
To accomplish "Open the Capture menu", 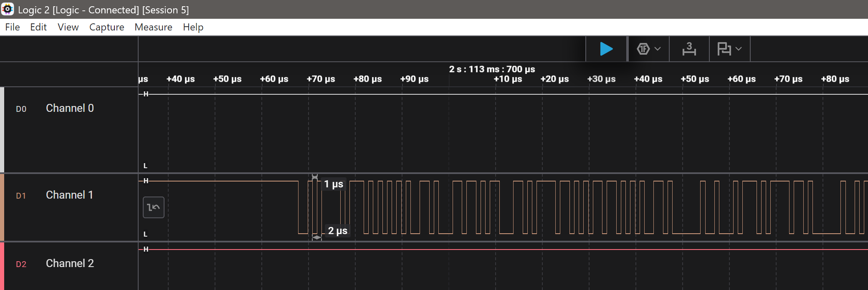I will (x=106, y=27).
